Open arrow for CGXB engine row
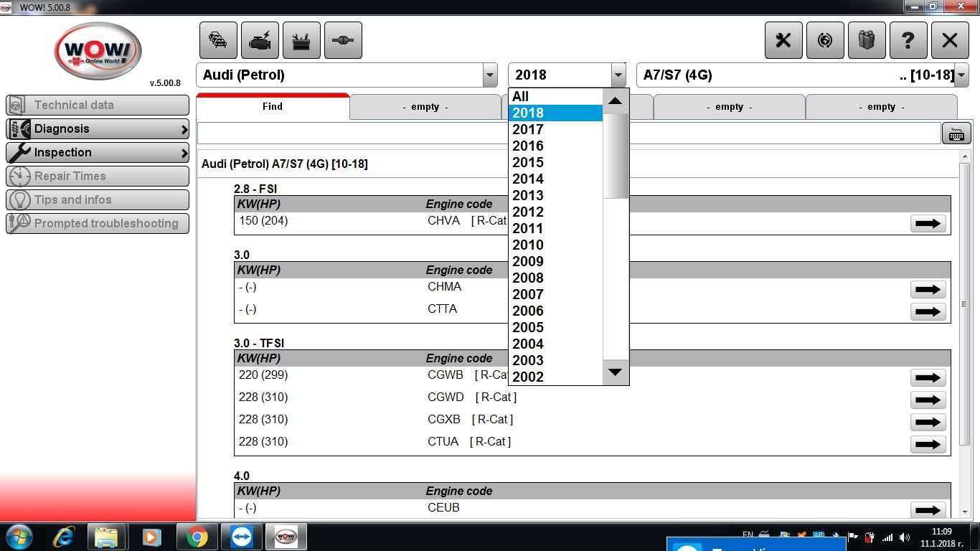Image resolution: width=980 pixels, height=551 pixels. pos(928,422)
